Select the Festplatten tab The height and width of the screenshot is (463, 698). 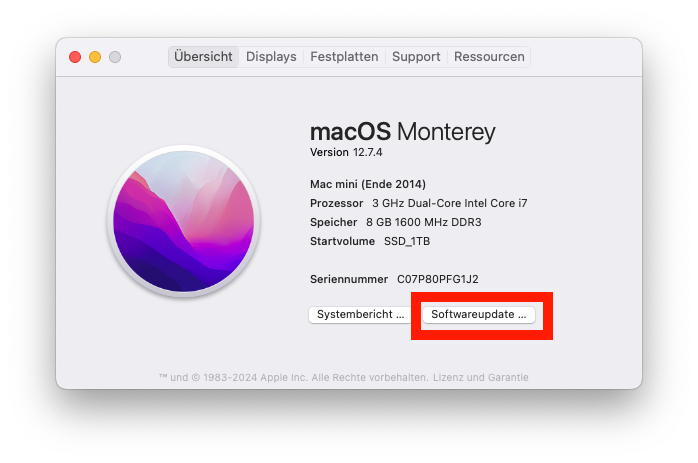pyautogui.click(x=344, y=57)
